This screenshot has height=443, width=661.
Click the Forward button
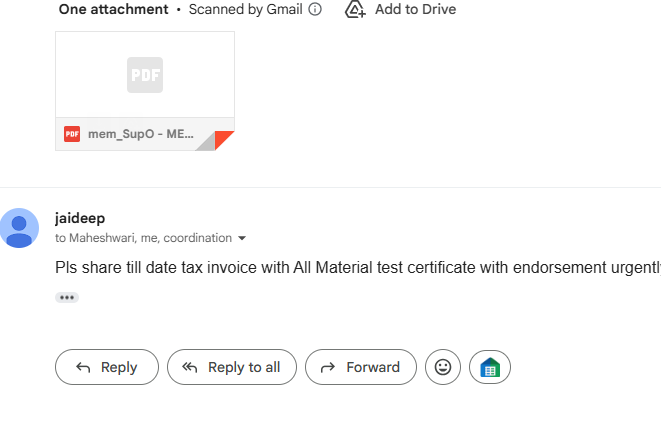360,367
